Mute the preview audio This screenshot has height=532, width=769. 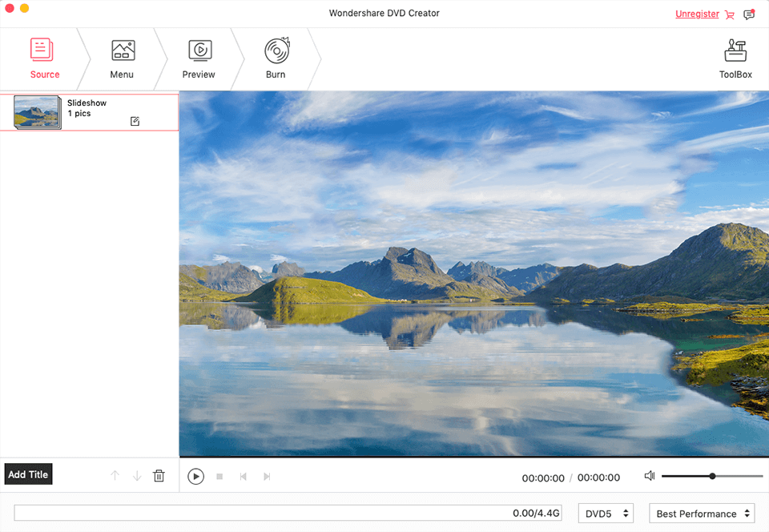(649, 475)
